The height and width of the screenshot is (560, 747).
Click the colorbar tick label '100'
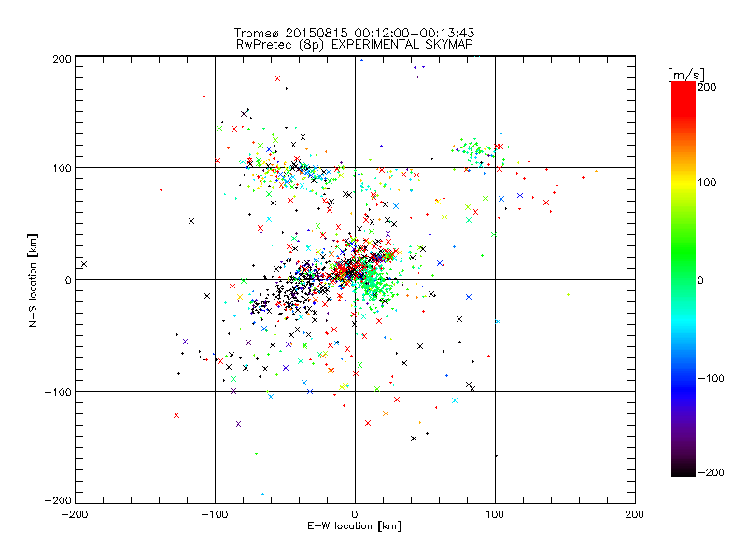pos(707,182)
